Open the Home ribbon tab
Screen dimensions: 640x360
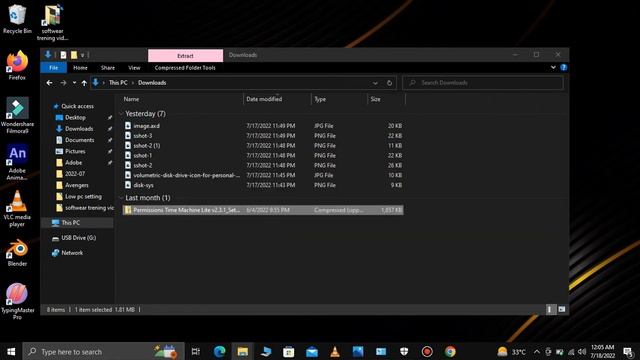80,68
